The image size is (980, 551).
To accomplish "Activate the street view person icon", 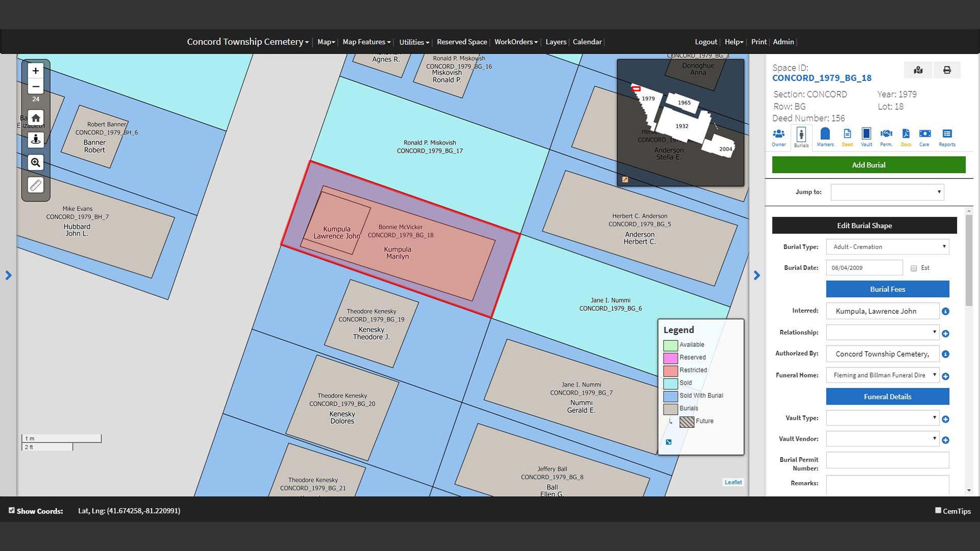I will pyautogui.click(x=35, y=139).
